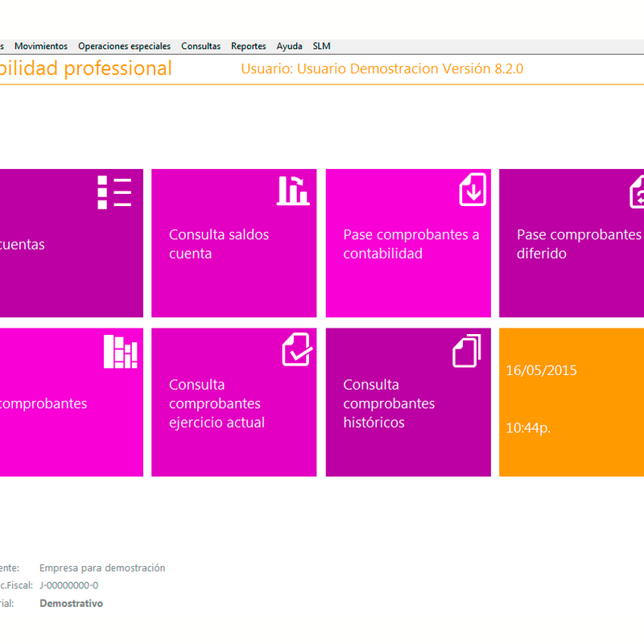This screenshot has height=644, width=644.
Task: Open the cuentas tile
Action: click(x=72, y=243)
